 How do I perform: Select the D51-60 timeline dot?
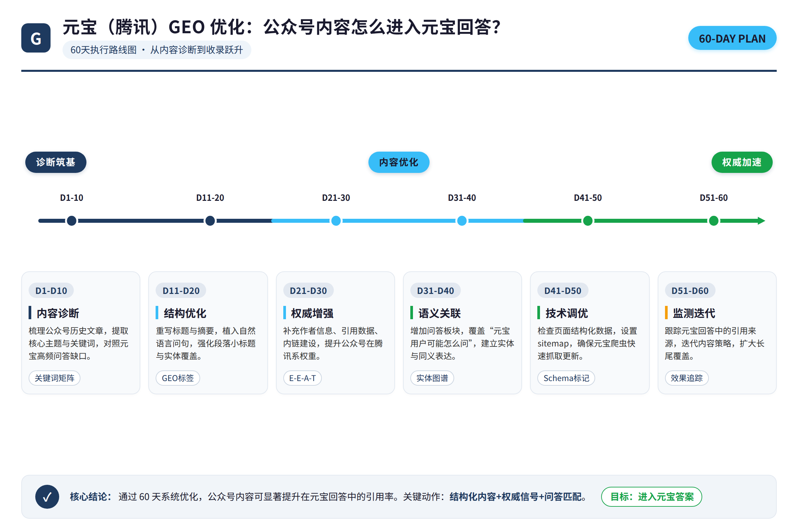click(x=714, y=221)
